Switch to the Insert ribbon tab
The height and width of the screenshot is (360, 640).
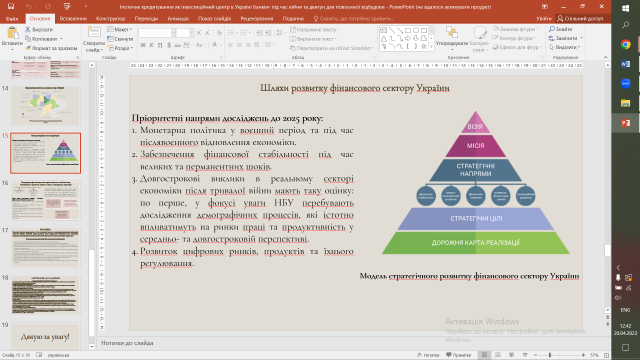coord(73,18)
